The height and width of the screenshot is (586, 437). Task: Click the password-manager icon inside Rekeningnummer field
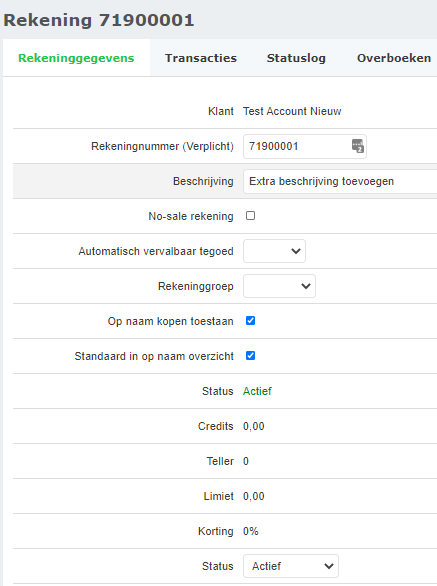click(358, 146)
